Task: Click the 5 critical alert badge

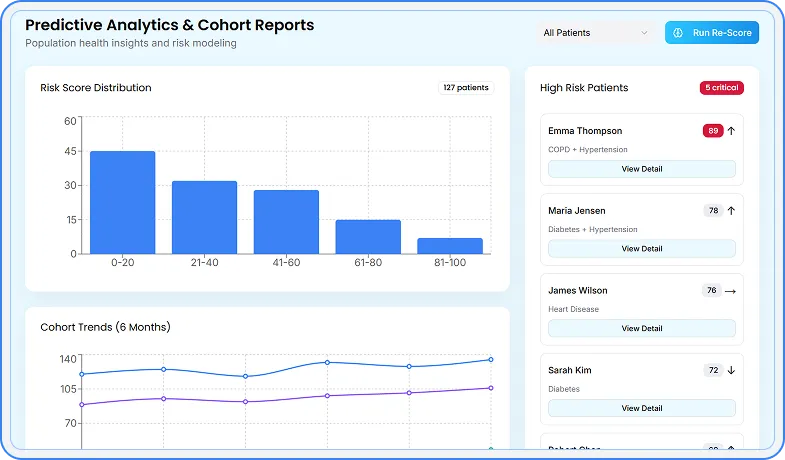Action: coord(721,88)
